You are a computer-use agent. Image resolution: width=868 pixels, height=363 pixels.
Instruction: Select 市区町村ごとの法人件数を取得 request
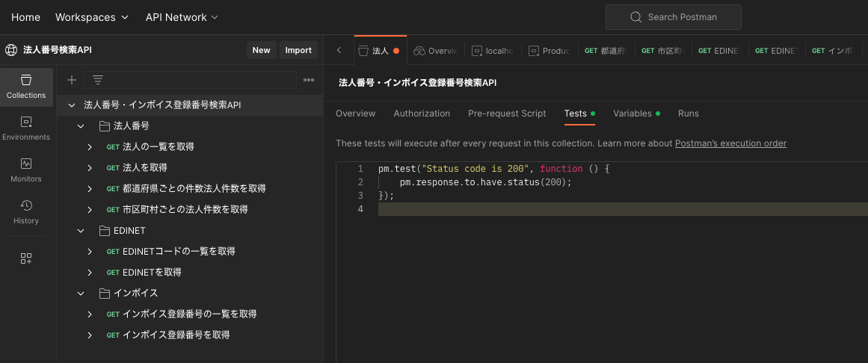[185, 210]
